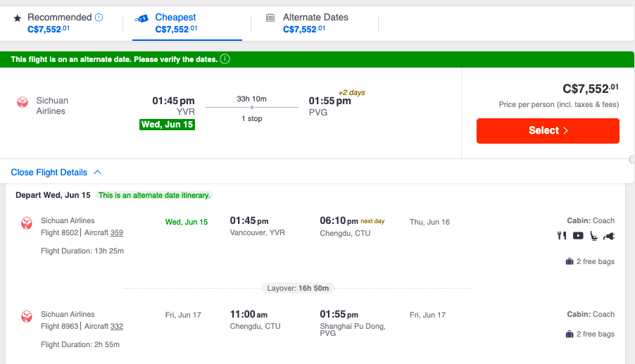Click the calendar icon beside Alternate Dates

tap(270, 18)
